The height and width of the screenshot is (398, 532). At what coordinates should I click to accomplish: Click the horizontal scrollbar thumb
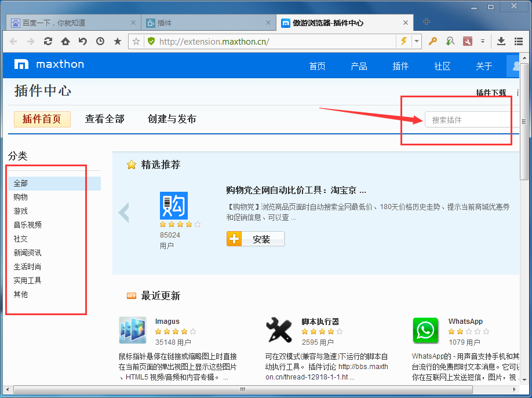[x=243, y=389]
